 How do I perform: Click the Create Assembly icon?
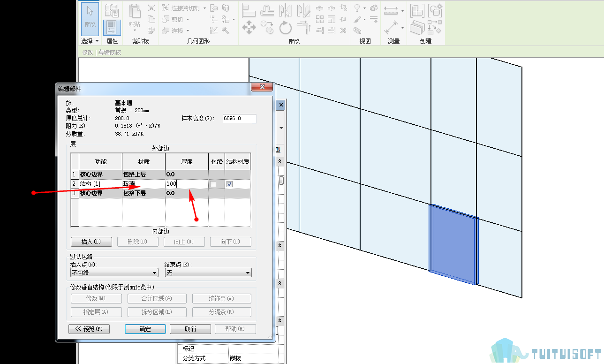point(416,10)
